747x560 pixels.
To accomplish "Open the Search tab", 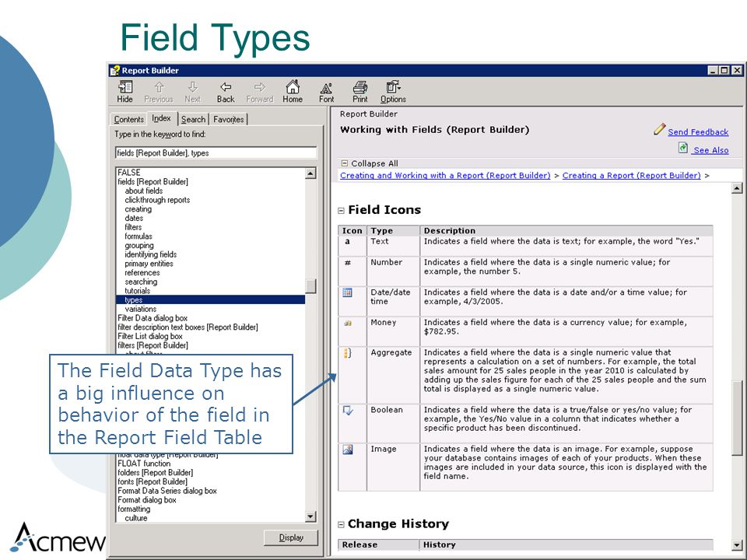I will click(194, 119).
